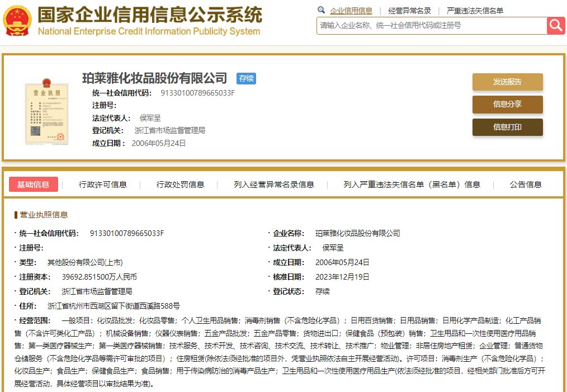Switch to the 行政许可信息 tab
The height and width of the screenshot is (392, 567).
103,185
